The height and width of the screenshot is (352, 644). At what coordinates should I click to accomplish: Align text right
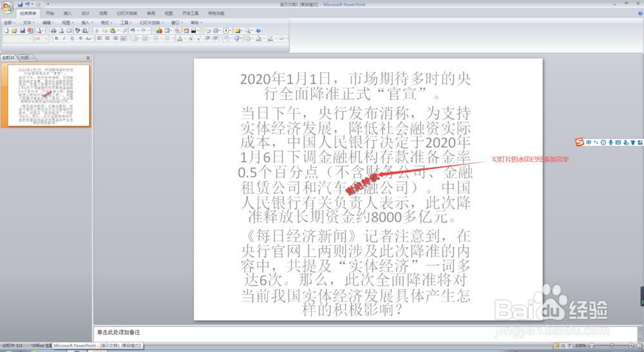point(115,38)
